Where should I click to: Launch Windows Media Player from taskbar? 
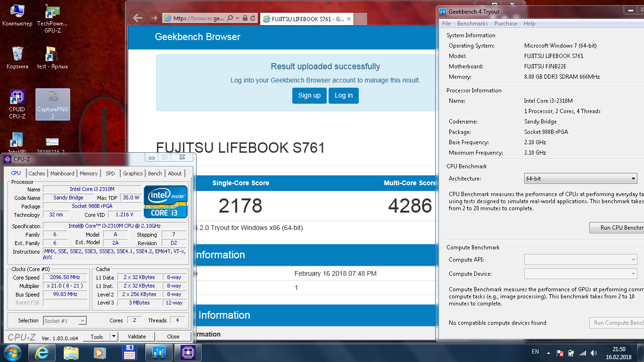(99, 353)
